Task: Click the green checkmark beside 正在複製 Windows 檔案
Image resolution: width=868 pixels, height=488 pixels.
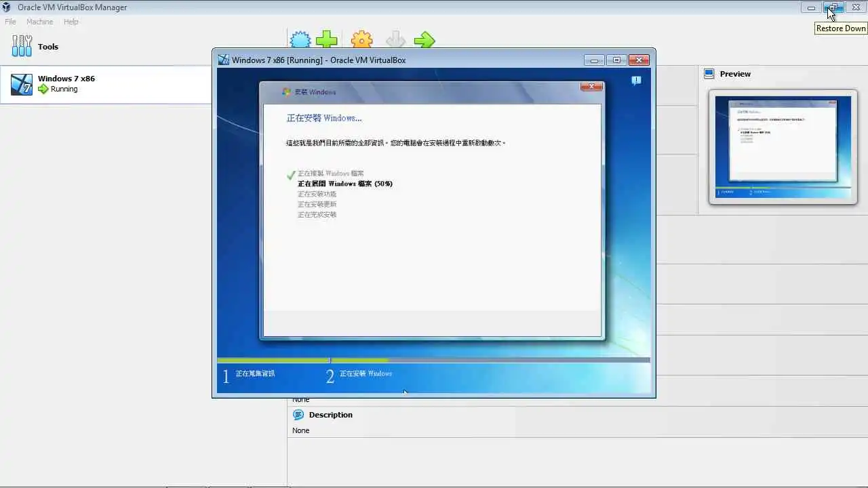Action: click(291, 174)
